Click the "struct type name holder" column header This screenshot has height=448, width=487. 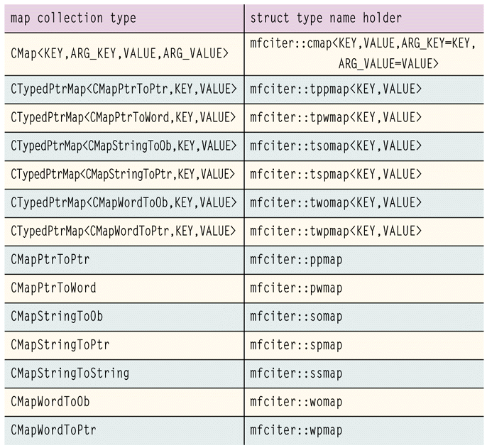(327, 17)
